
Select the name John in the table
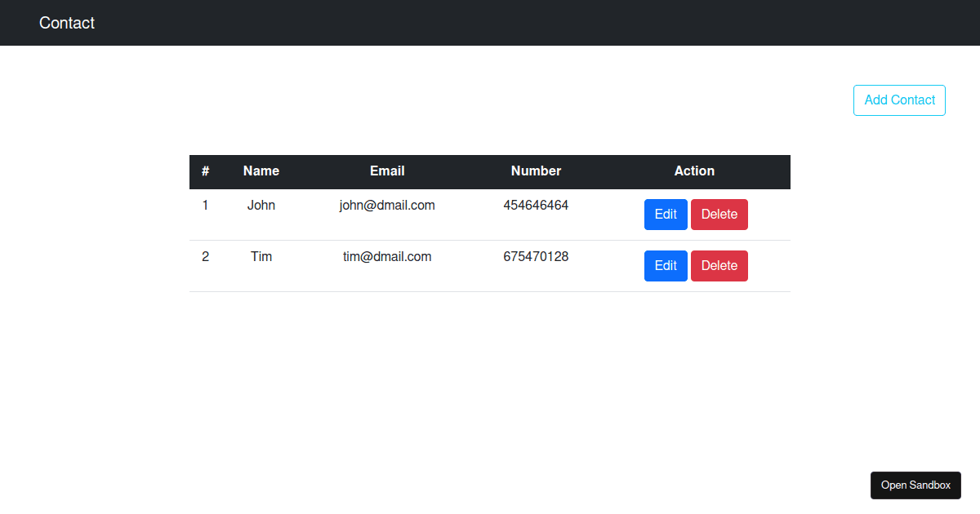click(261, 205)
